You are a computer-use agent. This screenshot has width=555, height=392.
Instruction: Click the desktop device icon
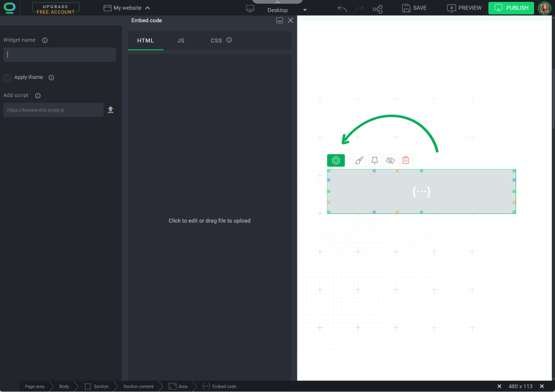point(250,9)
